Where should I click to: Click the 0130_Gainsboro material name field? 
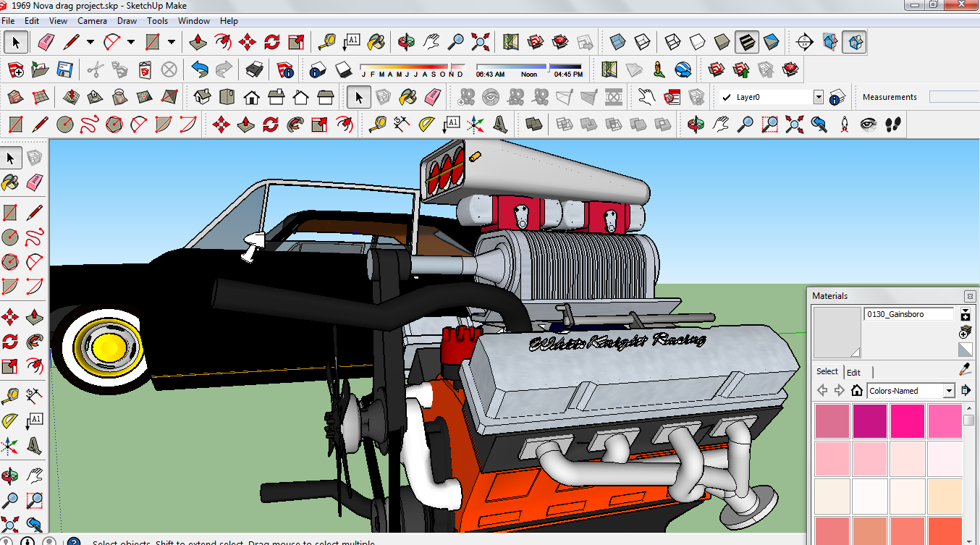click(x=909, y=314)
